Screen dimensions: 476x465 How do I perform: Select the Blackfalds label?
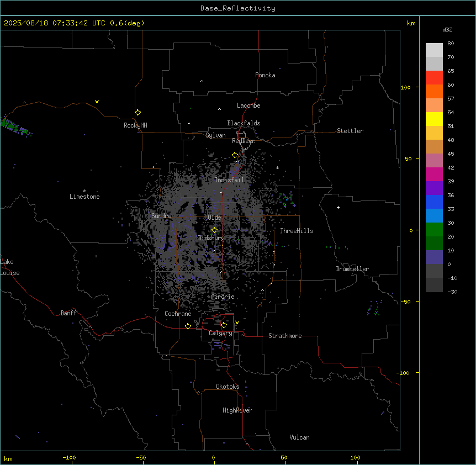(244, 123)
